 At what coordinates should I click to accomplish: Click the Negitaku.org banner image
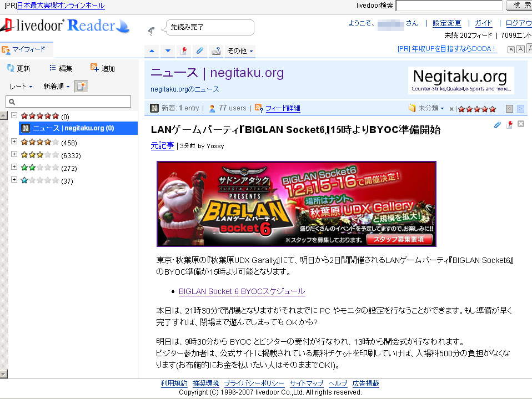(x=461, y=80)
